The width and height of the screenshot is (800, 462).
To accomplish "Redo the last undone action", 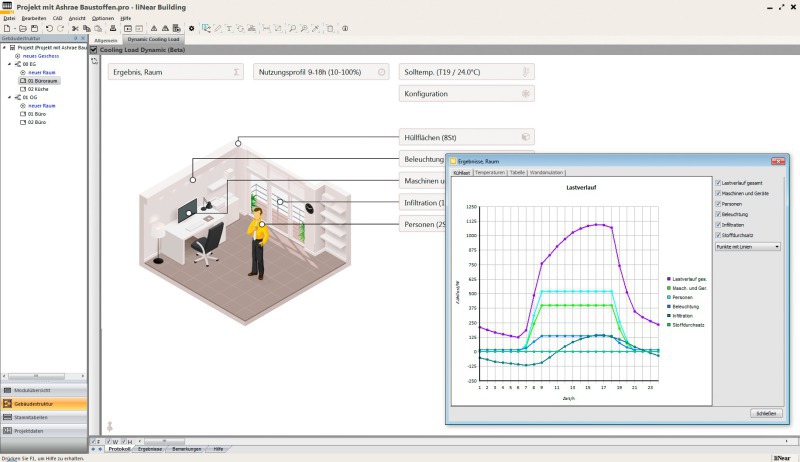I will 60,29.
